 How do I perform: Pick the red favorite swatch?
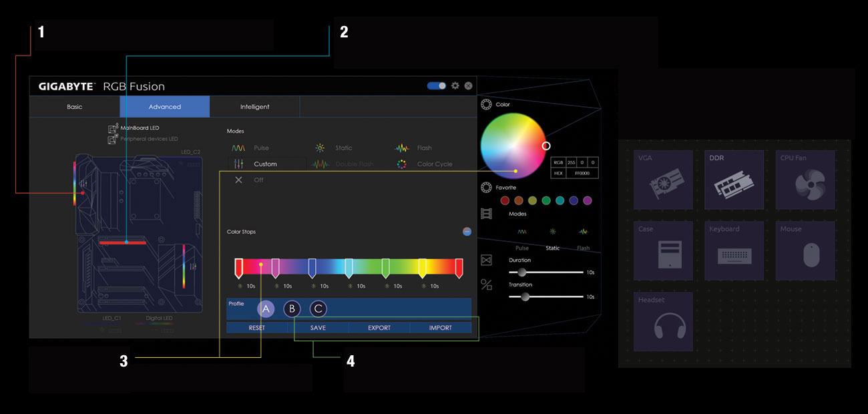505,200
